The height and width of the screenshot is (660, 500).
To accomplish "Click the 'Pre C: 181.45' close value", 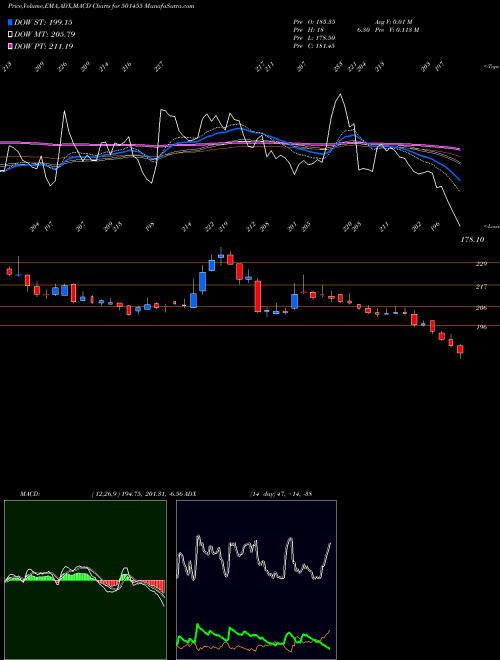I will pyautogui.click(x=314, y=46).
